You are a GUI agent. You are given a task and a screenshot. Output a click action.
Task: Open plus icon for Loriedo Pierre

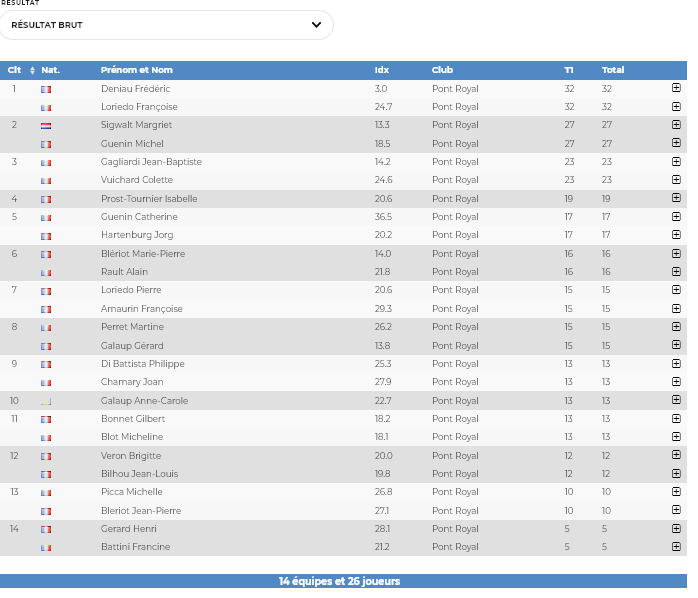pyautogui.click(x=676, y=290)
